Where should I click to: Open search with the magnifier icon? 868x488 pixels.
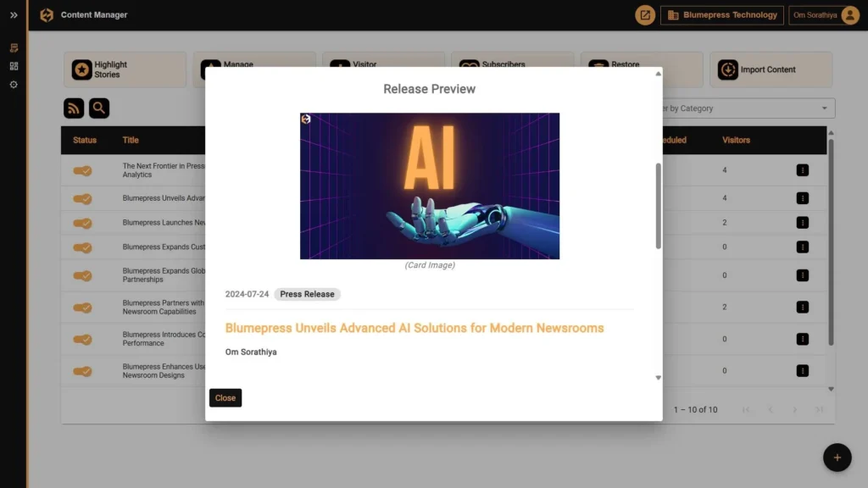pyautogui.click(x=99, y=108)
